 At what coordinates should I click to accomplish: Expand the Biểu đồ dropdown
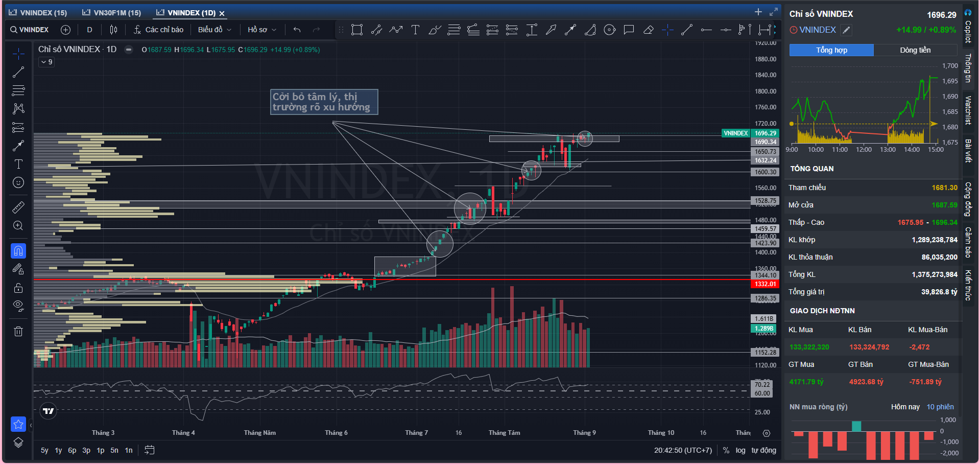point(214,30)
